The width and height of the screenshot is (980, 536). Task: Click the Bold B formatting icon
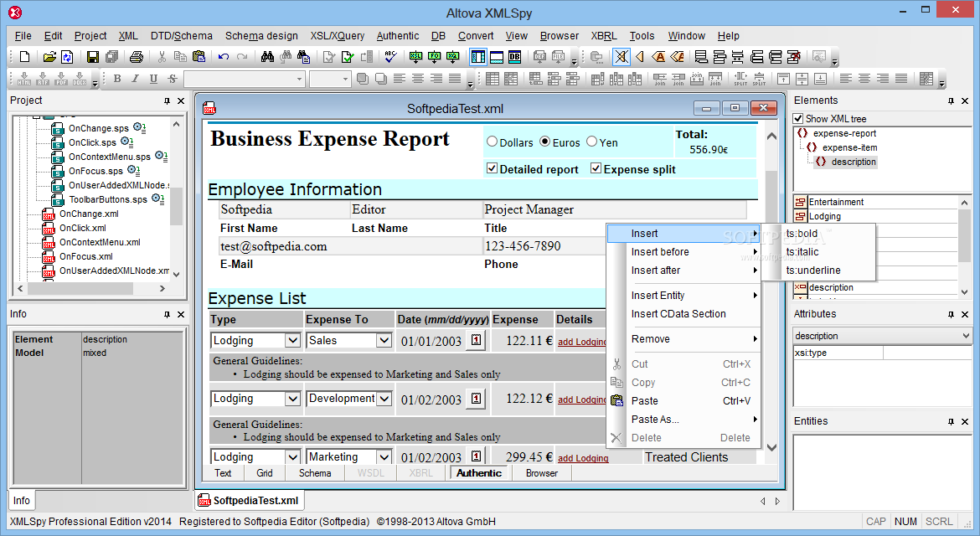(x=117, y=79)
